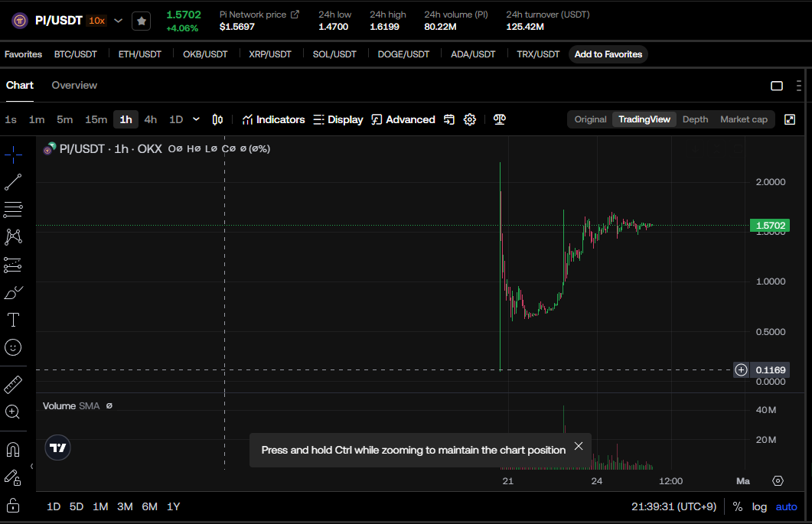
Task: Open timezone clock 21:39:31 (UTC+9)
Action: [673, 506]
